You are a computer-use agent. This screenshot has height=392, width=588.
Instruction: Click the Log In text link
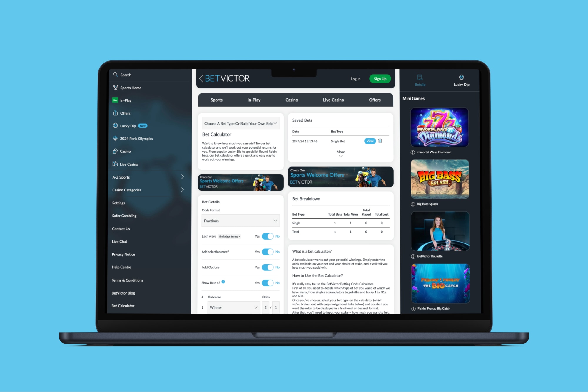(355, 79)
